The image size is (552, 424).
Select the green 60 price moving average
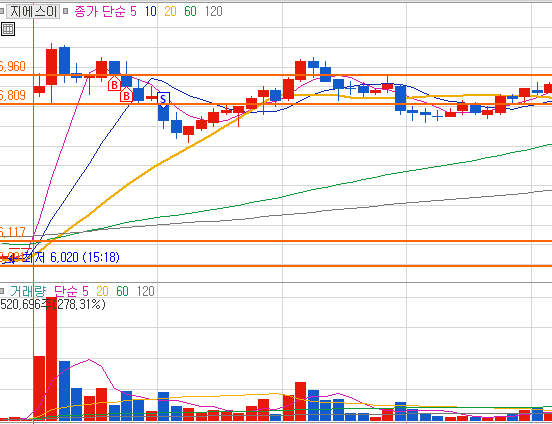(x=190, y=12)
